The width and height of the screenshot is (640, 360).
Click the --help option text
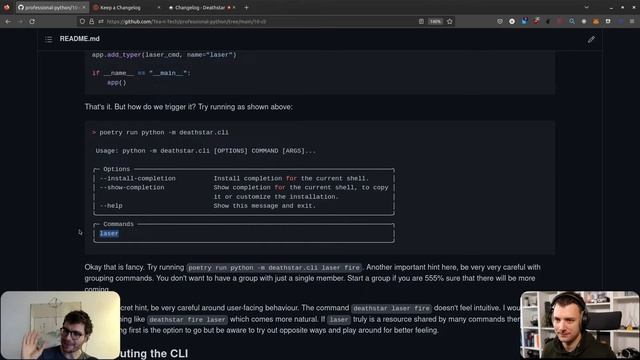(x=111, y=206)
